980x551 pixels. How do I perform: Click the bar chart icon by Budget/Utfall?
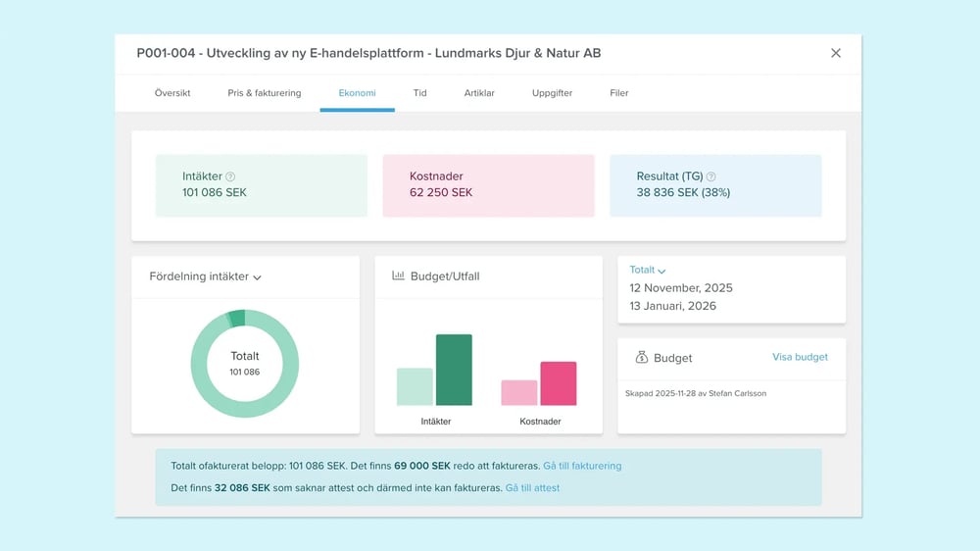coord(398,276)
